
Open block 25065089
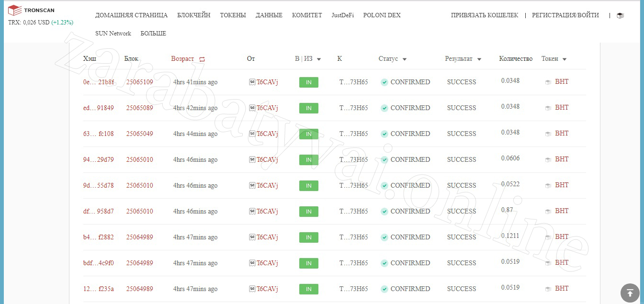[x=140, y=108]
